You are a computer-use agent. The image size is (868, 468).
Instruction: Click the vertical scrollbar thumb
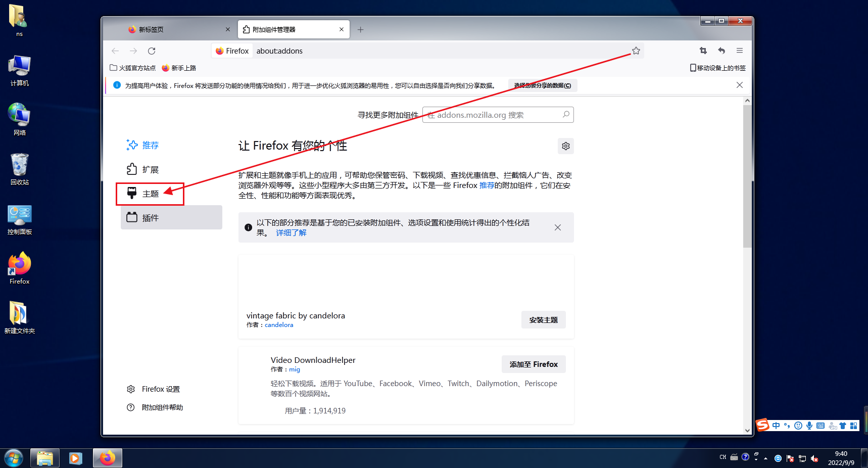(x=747, y=176)
